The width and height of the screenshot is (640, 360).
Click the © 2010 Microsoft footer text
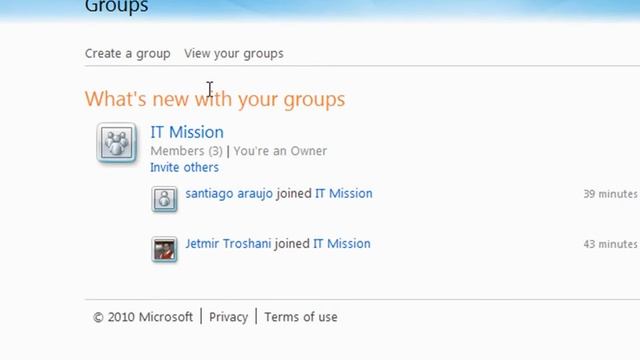[143, 317]
